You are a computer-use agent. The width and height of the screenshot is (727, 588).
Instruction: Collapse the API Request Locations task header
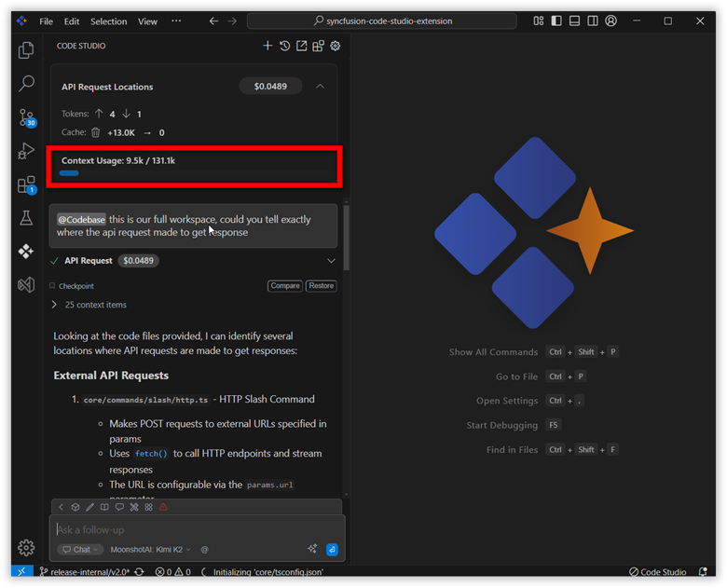point(320,87)
